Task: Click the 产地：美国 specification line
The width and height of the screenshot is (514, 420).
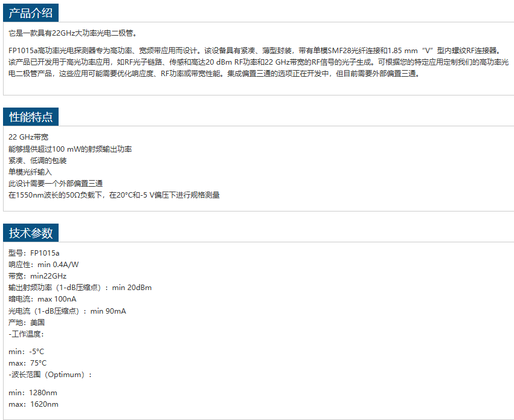Action: click(27, 322)
